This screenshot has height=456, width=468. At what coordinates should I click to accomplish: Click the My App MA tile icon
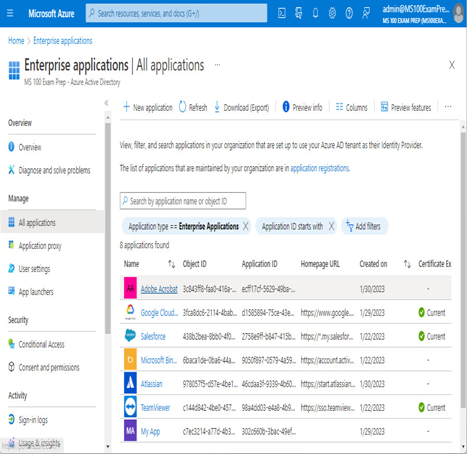point(130,431)
